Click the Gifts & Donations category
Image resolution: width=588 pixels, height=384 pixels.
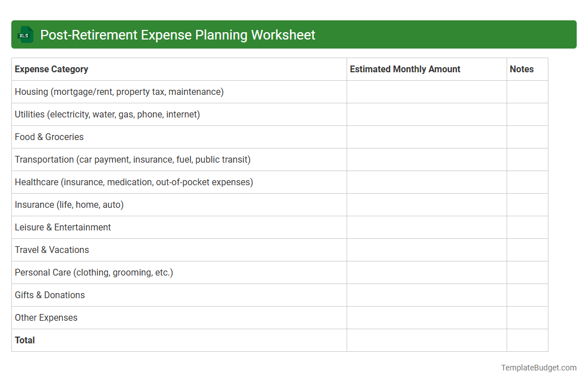point(49,295)
